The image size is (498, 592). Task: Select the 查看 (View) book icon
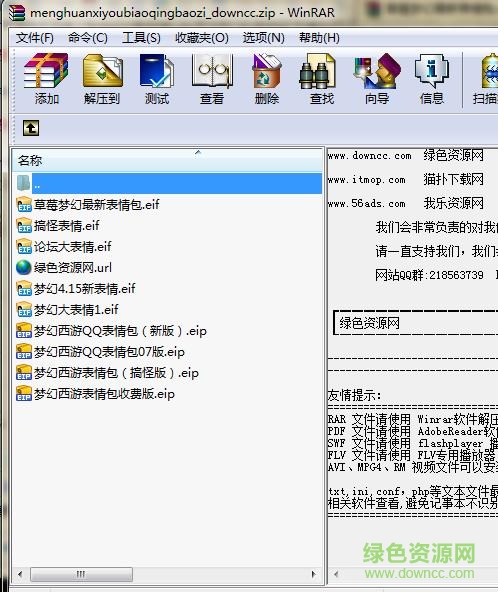[212, 79]
